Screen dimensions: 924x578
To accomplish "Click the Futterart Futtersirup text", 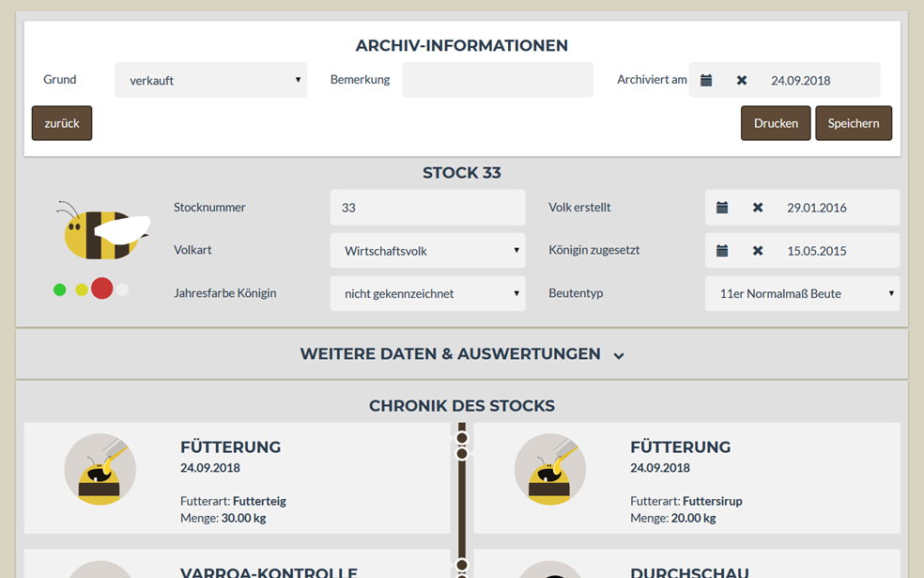I will 686,501.
